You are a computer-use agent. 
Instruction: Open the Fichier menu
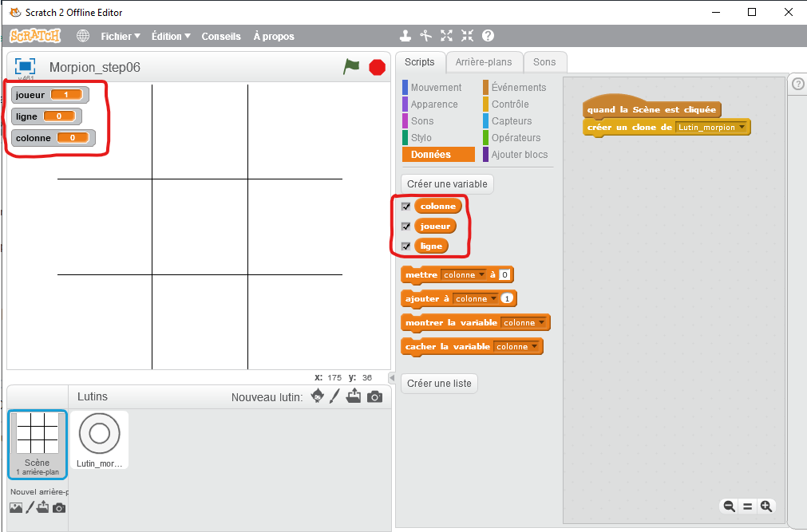coord(120,36)
